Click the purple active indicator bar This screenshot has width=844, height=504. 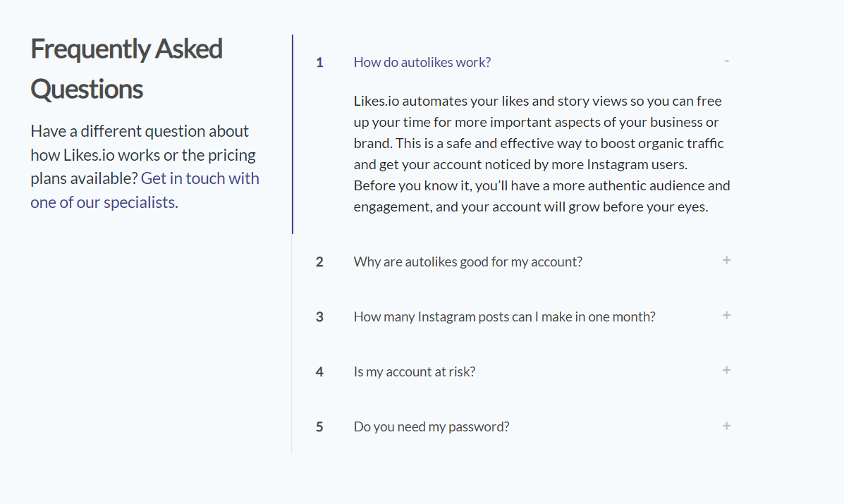coord(292,134)
